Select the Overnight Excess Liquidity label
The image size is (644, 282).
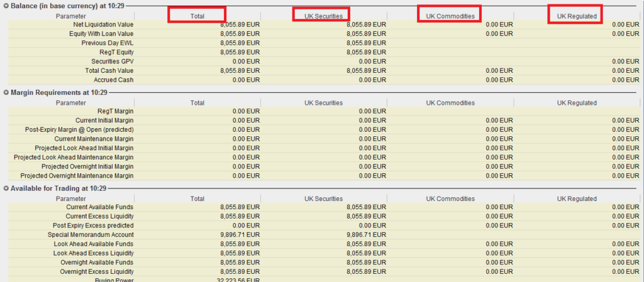click(x=96, y=272)
